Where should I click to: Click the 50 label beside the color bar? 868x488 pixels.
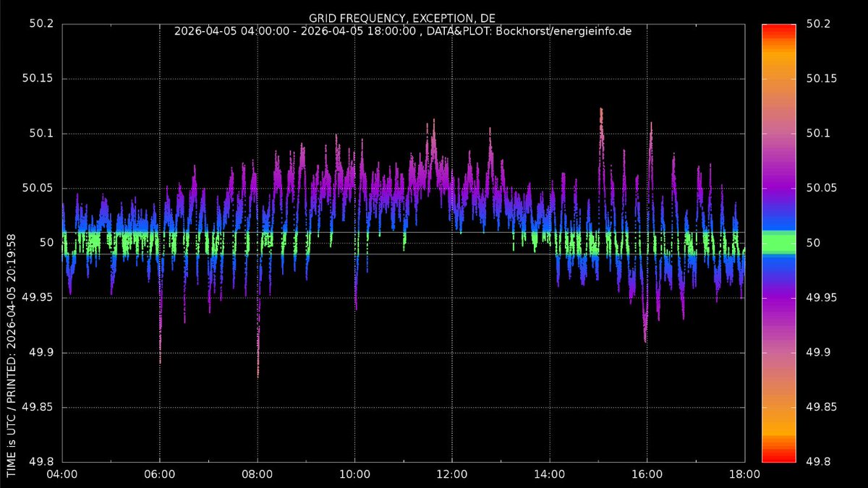pyautogui.click(x=814, y=243)
